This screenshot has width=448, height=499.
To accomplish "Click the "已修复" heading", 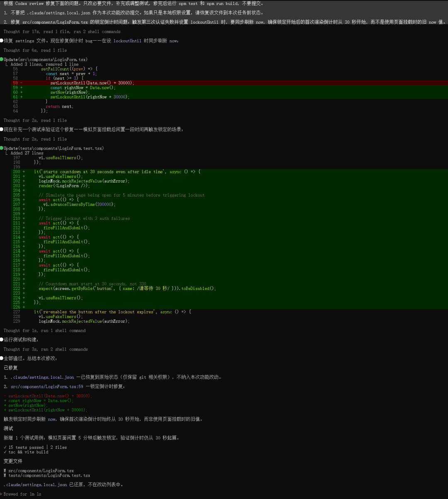I will point(11,368).
